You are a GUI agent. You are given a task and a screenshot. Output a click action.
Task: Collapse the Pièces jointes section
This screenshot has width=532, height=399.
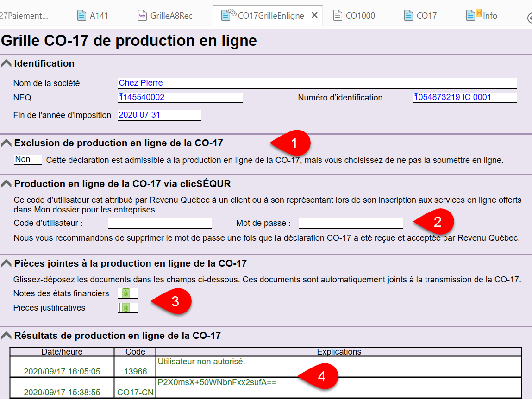pos(6,264)
